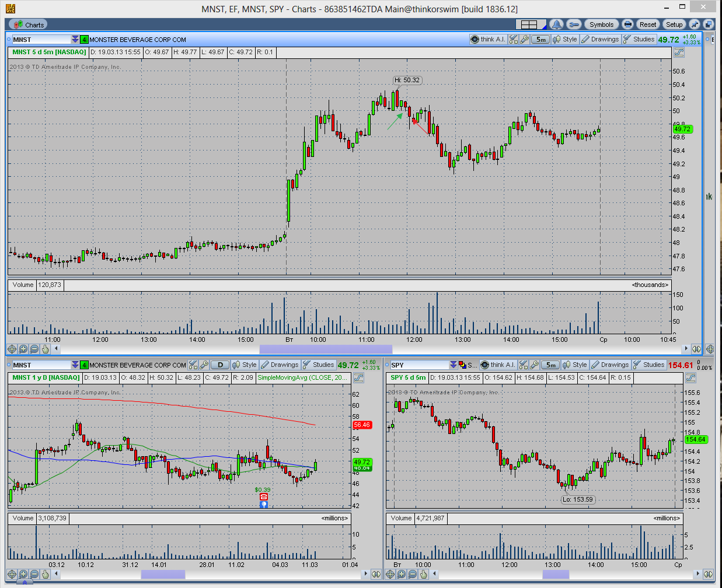Open think A.I. in the top MNST chart

[487, 39]
